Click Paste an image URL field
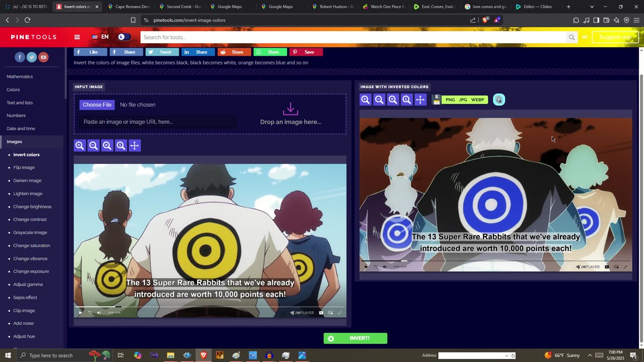644x362 pixels. 157,122
